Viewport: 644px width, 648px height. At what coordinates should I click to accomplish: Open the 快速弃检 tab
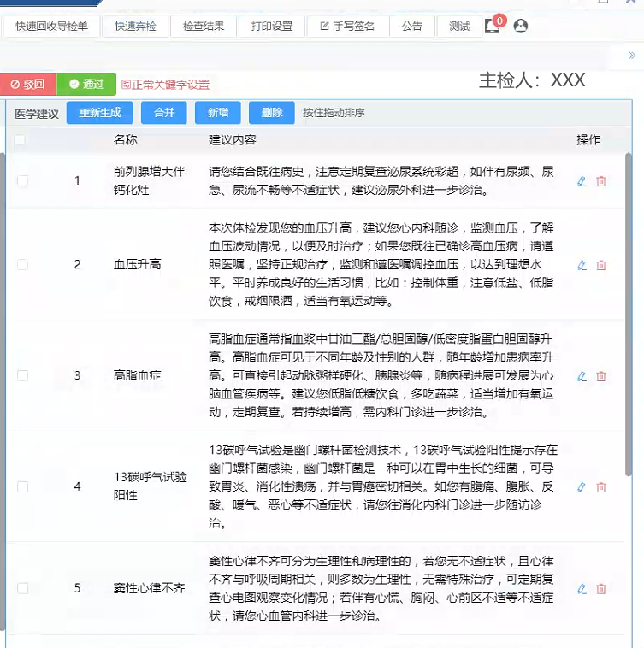136,26
